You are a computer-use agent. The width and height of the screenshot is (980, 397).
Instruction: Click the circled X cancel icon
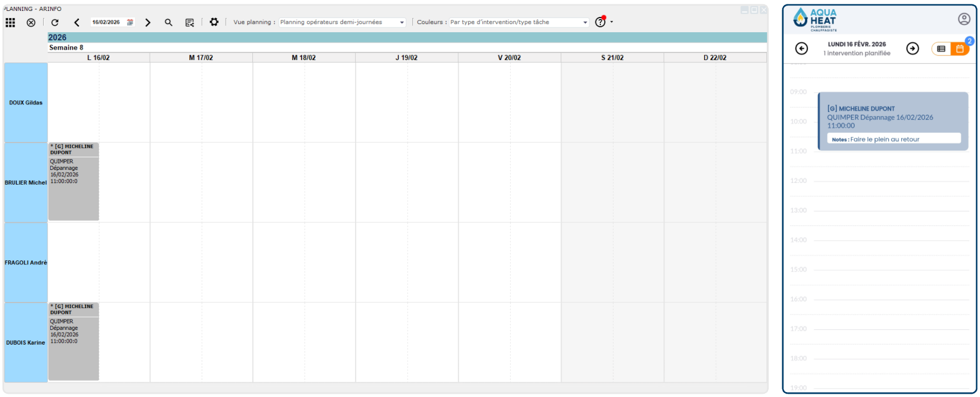31,22
